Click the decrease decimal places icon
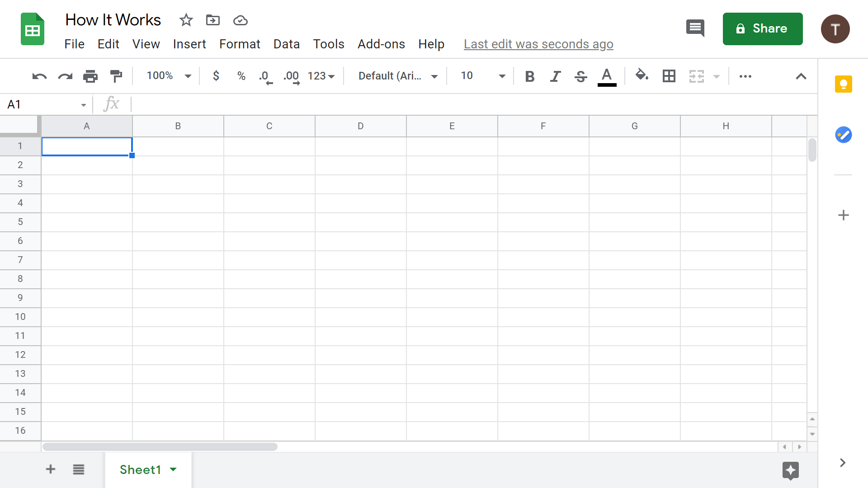Image resolution: width=868 pixels, height=488 pixels. (265, 76)
